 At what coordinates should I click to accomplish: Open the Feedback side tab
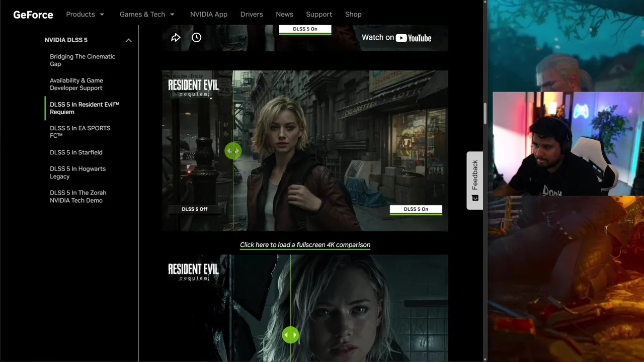(x=475, y=180)
